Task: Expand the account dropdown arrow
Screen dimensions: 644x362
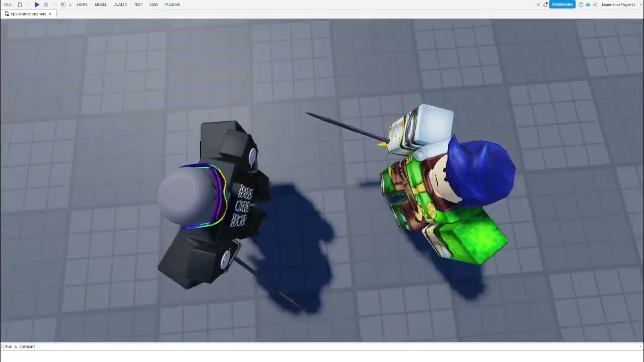Action: (640, 5)
